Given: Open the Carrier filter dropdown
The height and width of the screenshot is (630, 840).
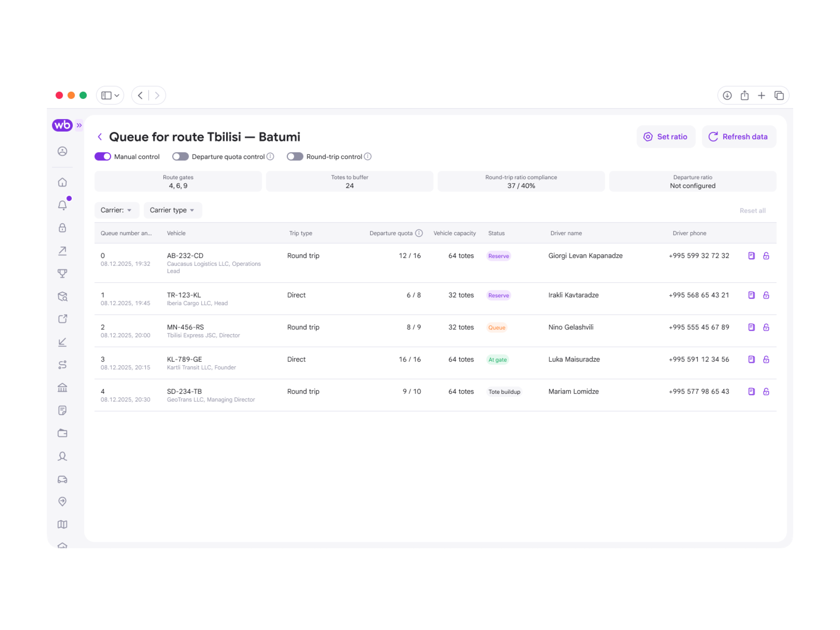Looking at the screenshot, I should (x=117, y=210).
